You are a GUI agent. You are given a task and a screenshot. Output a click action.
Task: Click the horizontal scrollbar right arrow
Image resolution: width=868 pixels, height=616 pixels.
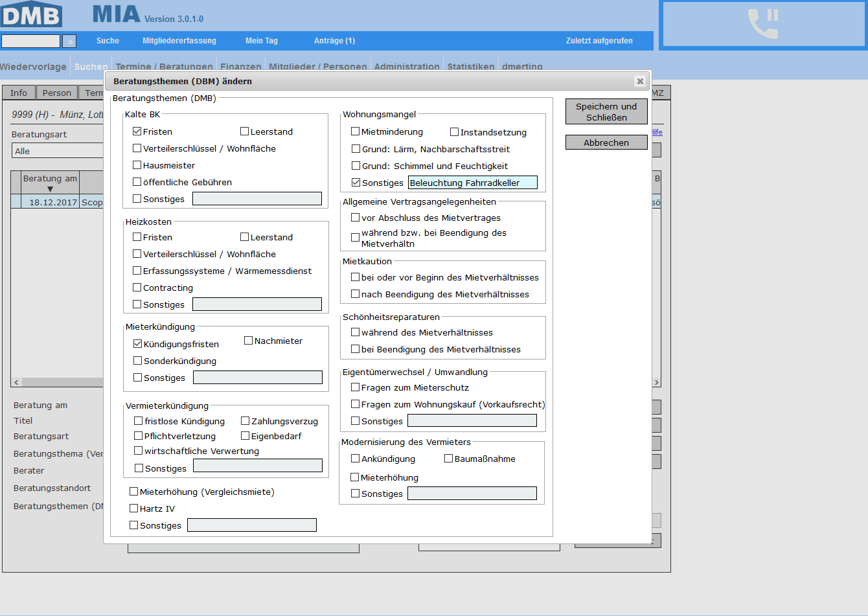(656, 382)
